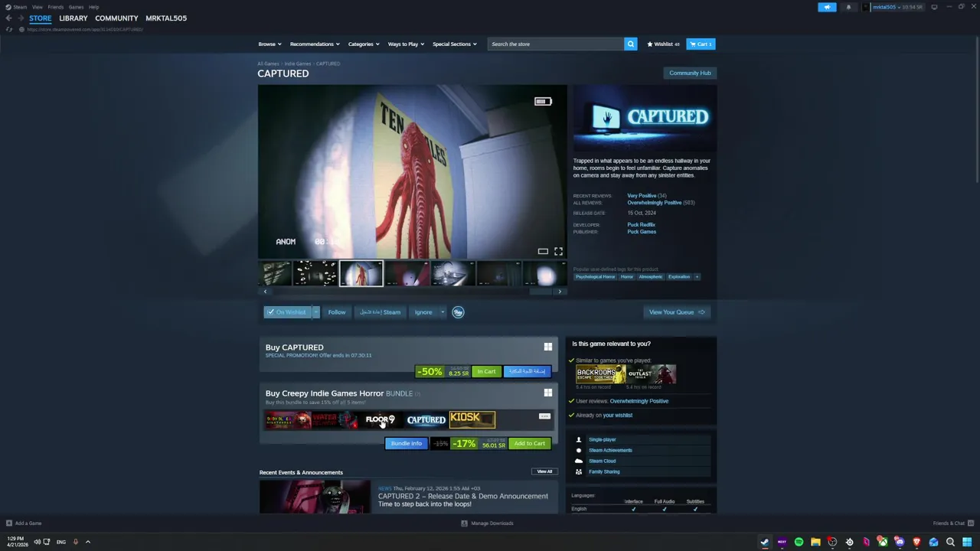Open Friends & Chat
The image size is (980, 551).
[x=952, y=523]
